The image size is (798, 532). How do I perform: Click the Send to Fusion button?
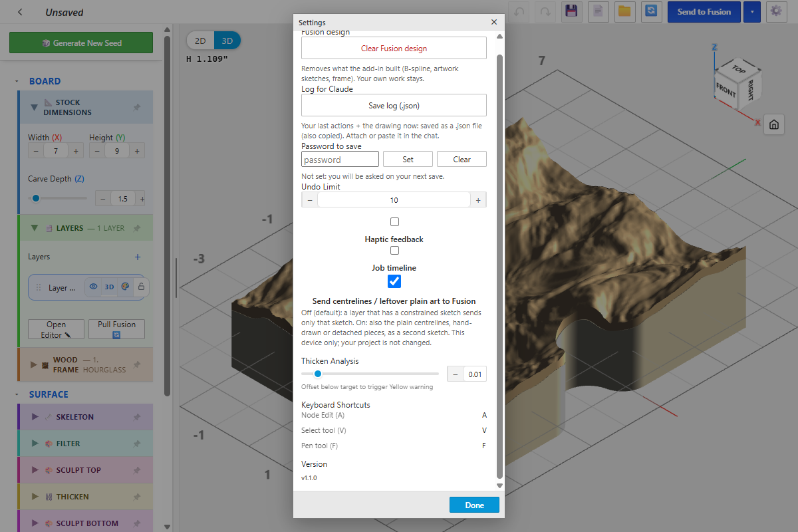pos(704,11)
